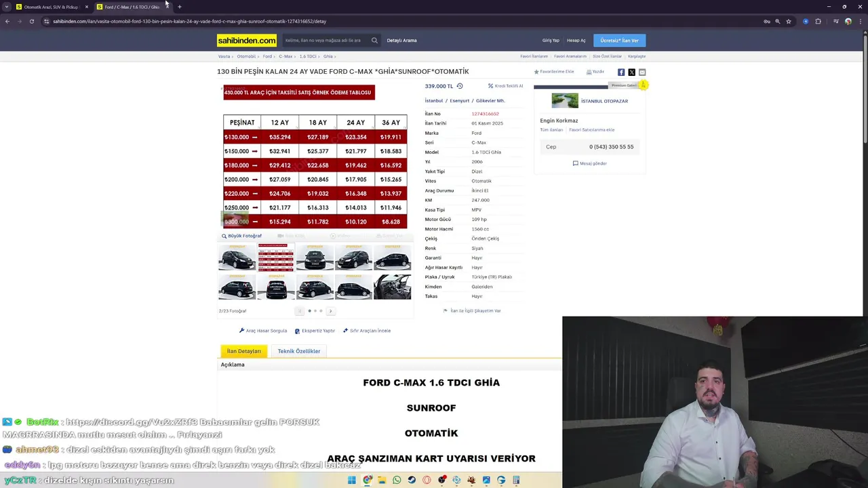Click Hesap Aç link

(576, 41)
